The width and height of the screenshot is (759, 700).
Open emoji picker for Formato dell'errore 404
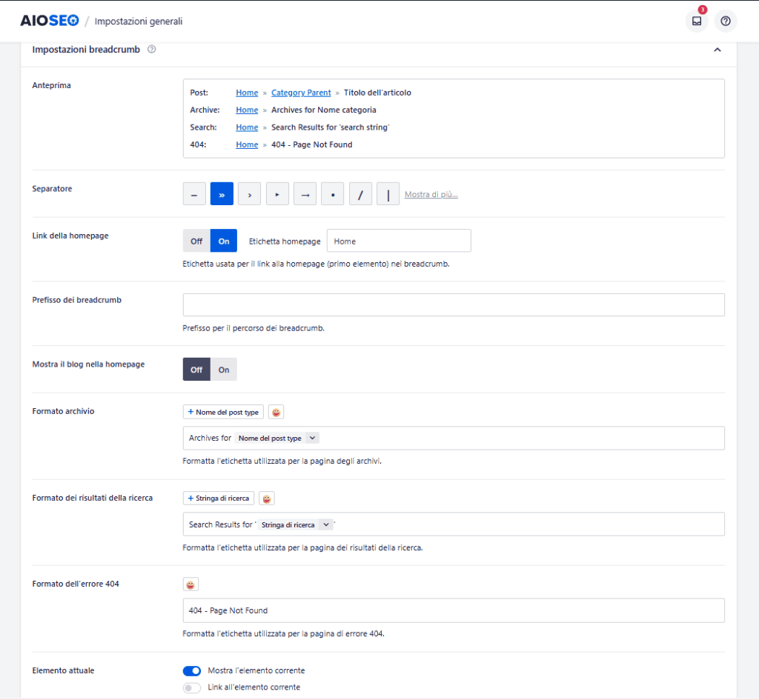coord(190,584)
